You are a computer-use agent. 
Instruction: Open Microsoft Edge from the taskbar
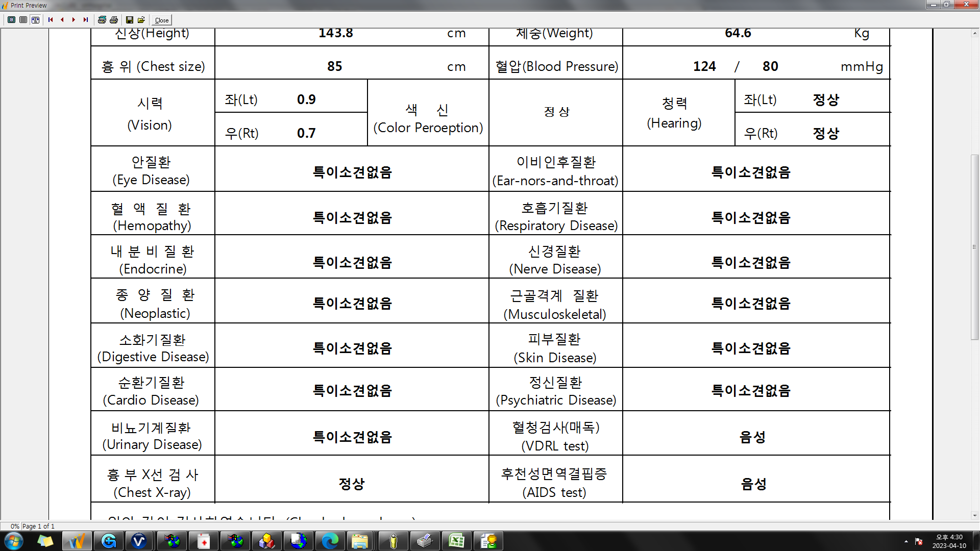(x=330, y=541)
